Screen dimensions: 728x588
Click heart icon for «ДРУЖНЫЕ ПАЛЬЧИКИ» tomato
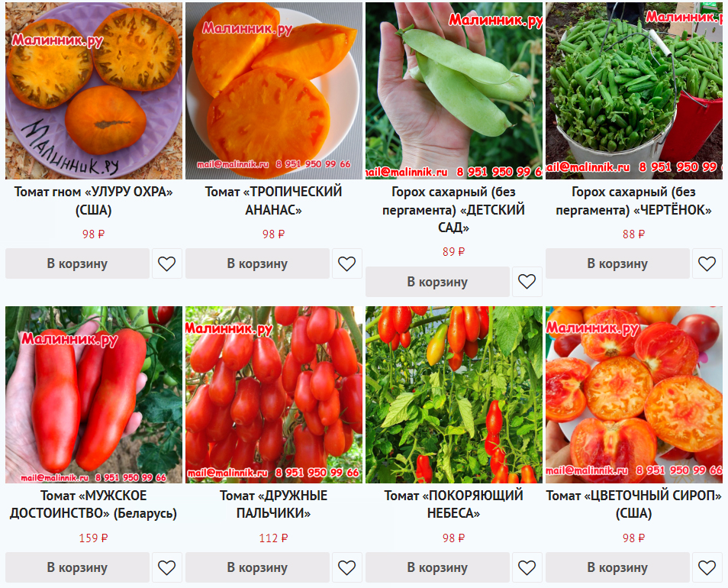[346, 567]
